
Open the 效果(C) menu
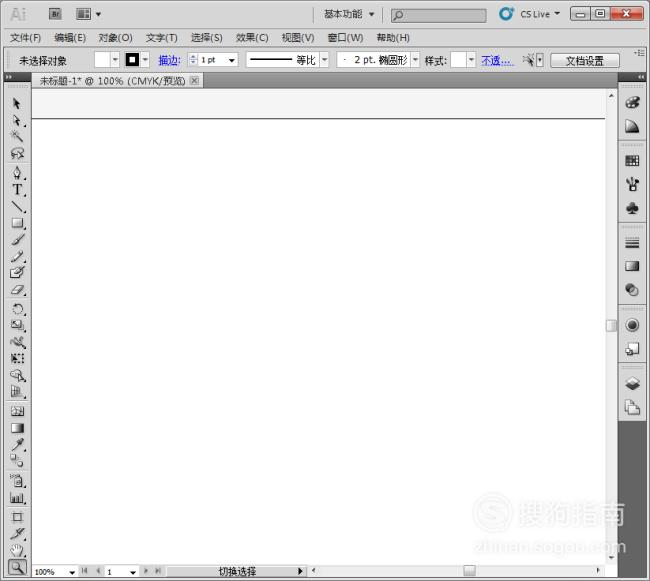coord(252,38)
